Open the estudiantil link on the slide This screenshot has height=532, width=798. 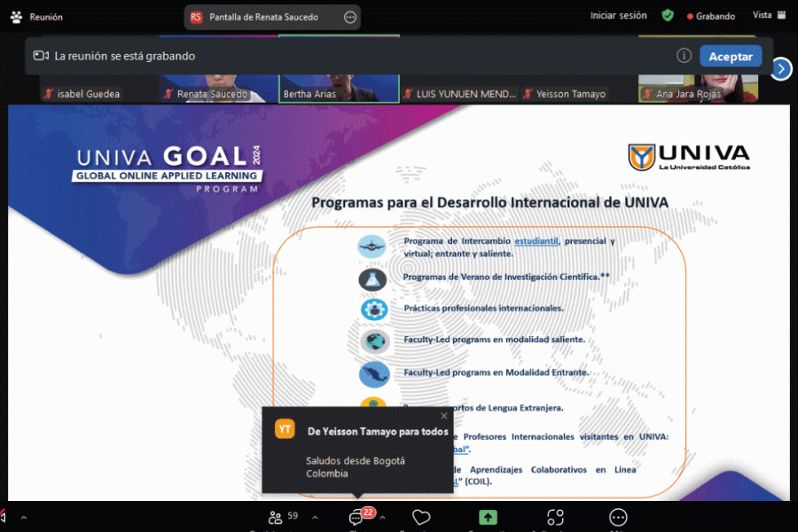(536, 241)
